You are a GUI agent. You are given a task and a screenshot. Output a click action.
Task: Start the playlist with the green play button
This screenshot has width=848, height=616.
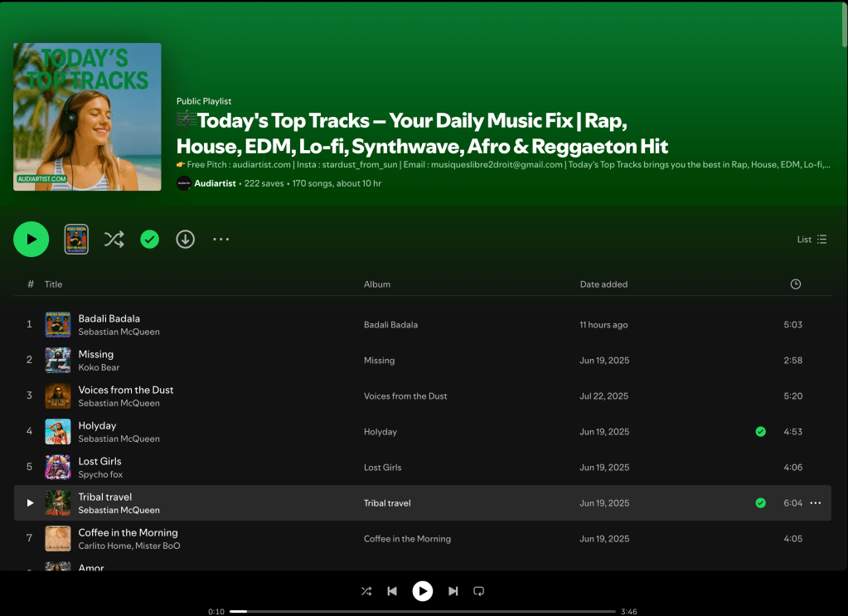31,239
